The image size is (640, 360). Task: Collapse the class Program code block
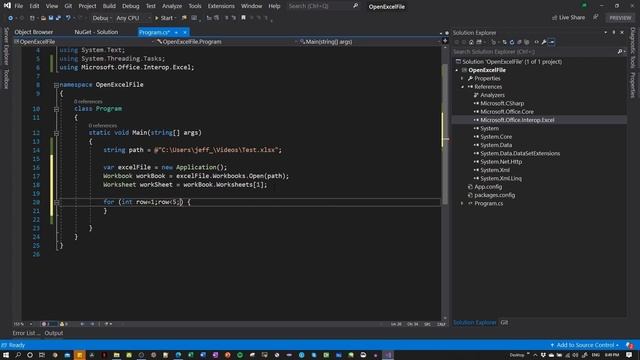pyautogui.click(x=56, y=109)
